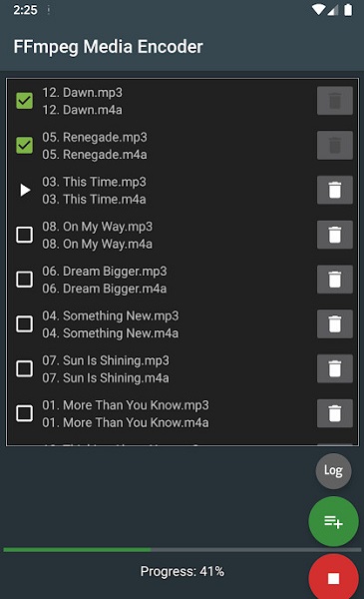Check the box for 08. On My Way.mp3
This screenshot has height=599, width=364.
pos(24,235)
